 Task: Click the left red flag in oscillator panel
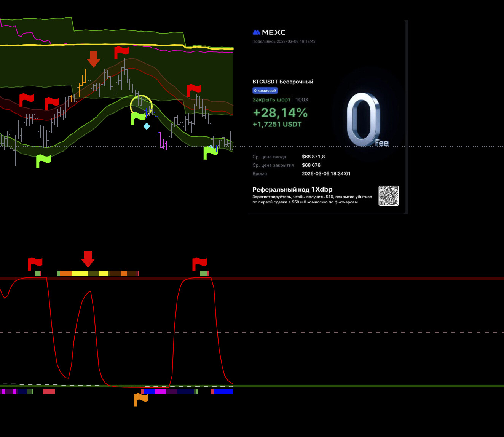pyautogui.click(x=35, y=263)
